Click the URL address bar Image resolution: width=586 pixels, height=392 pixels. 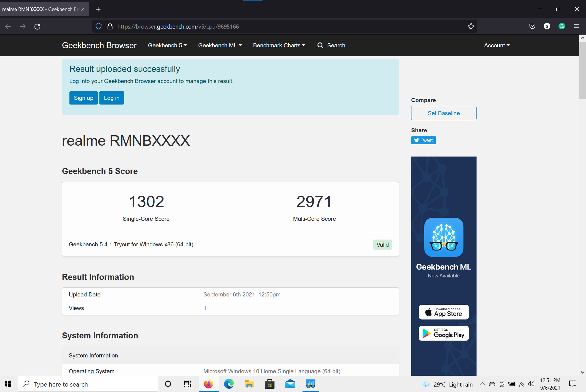285,26
